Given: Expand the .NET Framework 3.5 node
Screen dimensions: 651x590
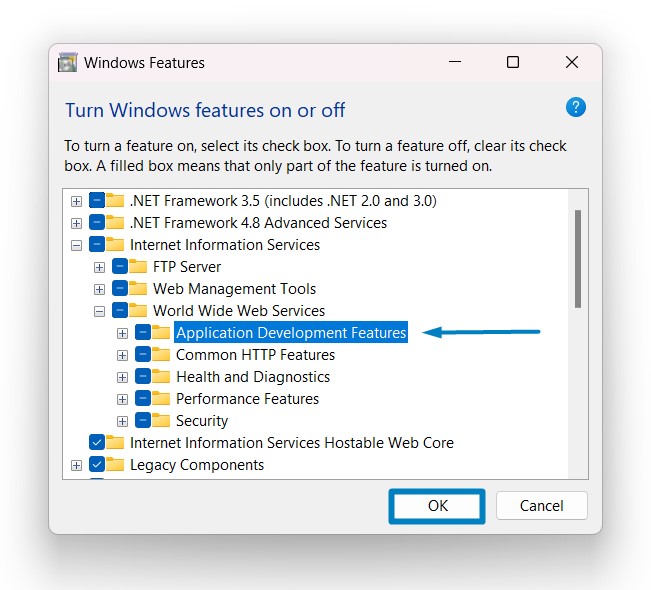Looking at the screenshot, I should (76, 201).
